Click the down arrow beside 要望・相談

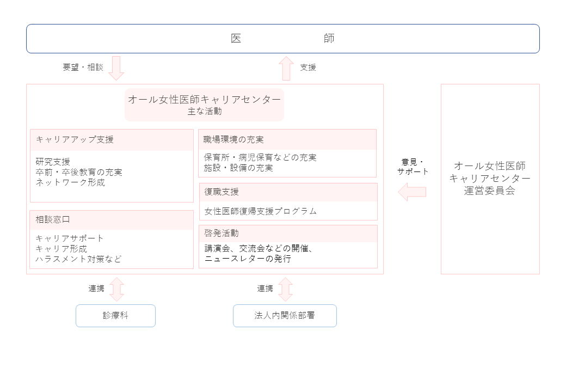click(x=116, y=68)
